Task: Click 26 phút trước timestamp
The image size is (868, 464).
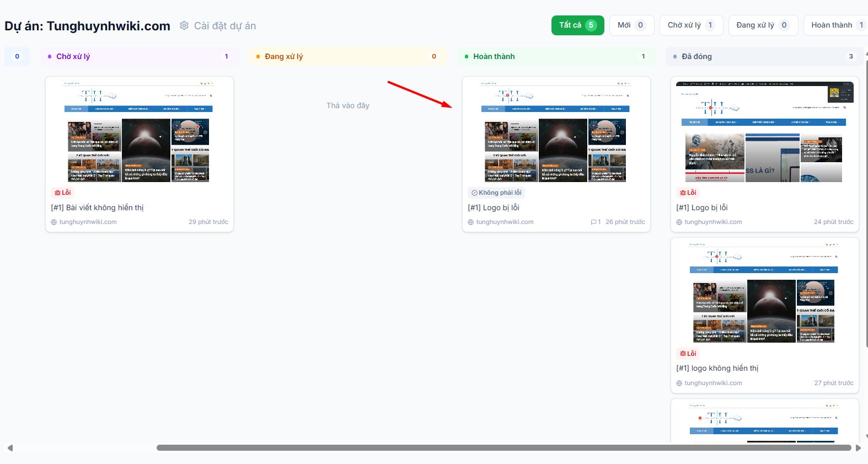Action: (x=625, y=222)
